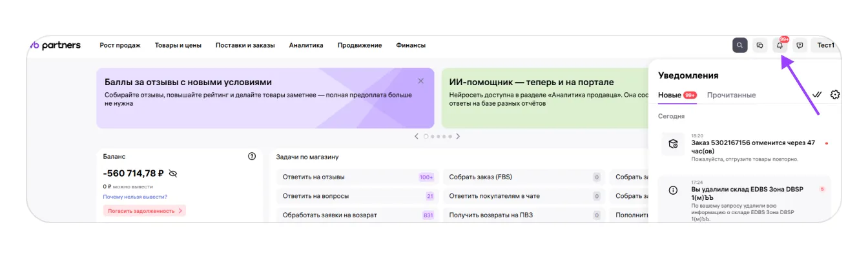Click the -560 714,78 ₽ balance amount

click(133, 174)
